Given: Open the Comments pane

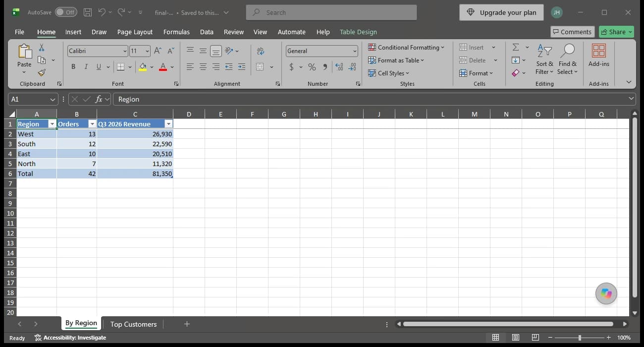Looking at the screenshot, I should click(572, 32).
